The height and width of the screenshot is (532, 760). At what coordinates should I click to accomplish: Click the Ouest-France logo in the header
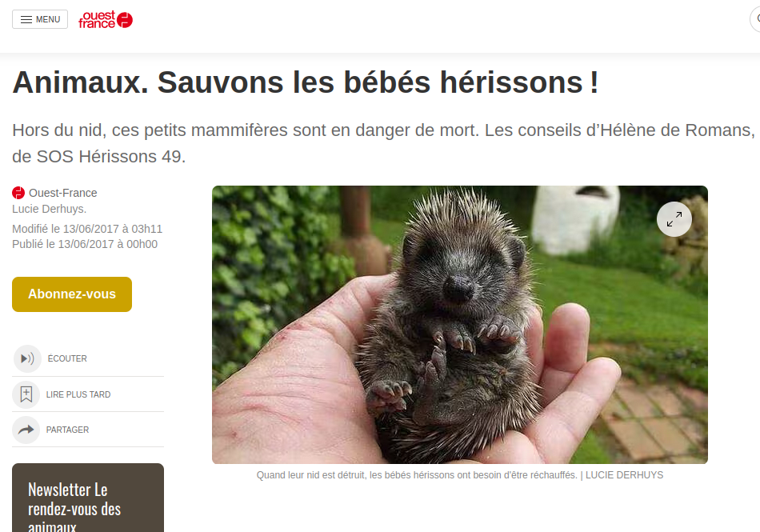click(x=106, y=19)
